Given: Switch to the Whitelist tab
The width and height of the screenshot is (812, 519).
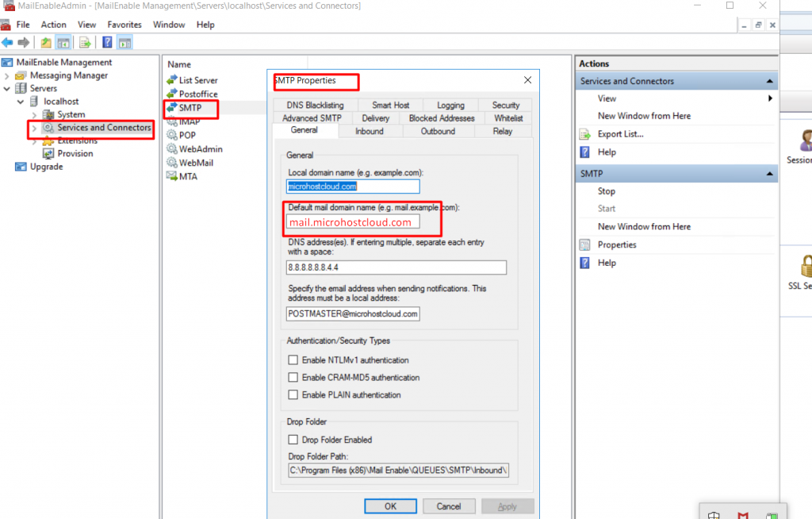Looking at the screenshot, I should click(508, 118).
